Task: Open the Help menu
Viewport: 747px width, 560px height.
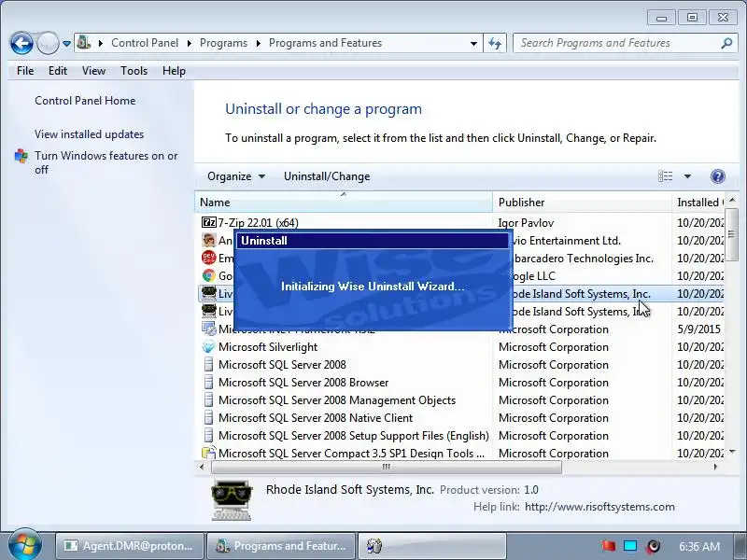Action: 174,71
